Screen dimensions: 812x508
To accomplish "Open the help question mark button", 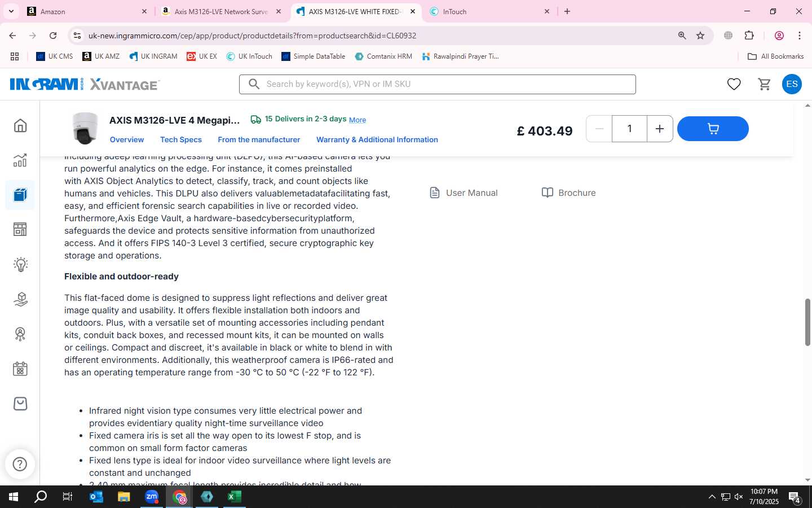I will [20, 464].
